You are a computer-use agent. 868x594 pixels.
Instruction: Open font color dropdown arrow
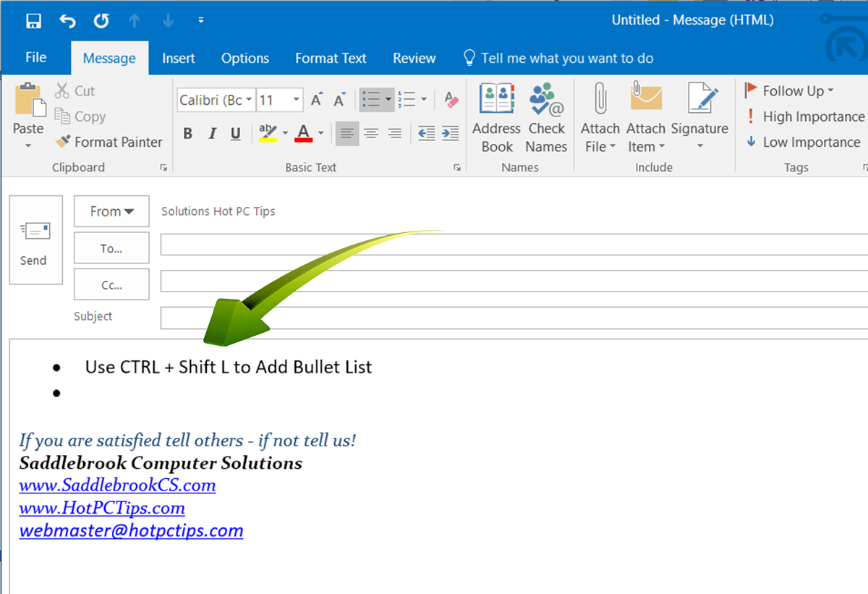321,133
